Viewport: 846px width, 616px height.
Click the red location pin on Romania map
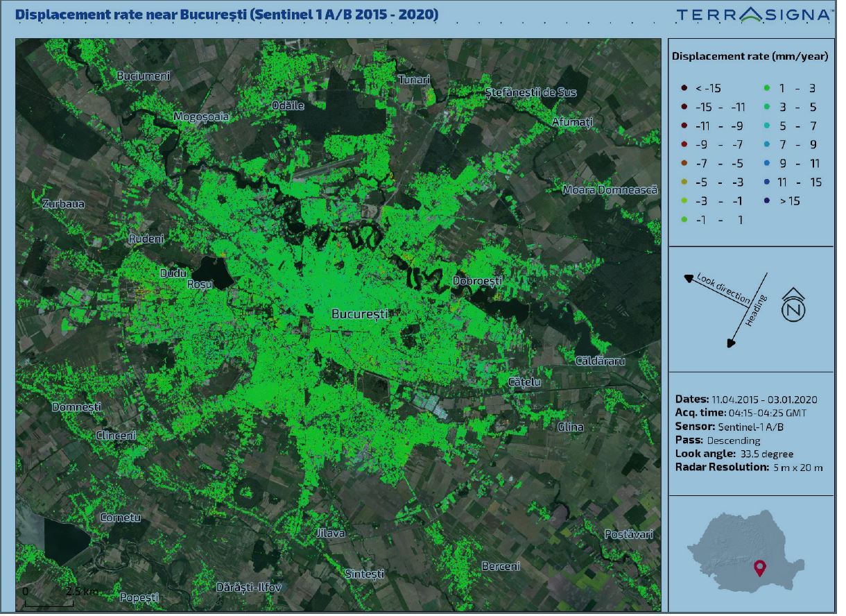point(760,567)
